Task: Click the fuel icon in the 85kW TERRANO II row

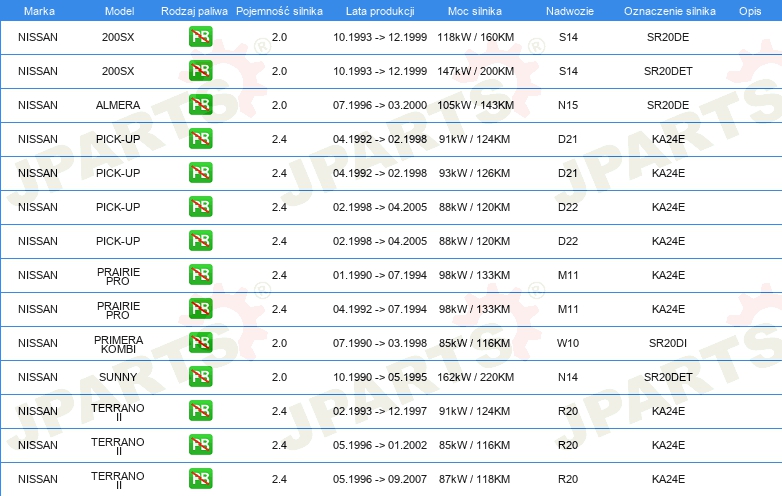Action: coord(200,445)
